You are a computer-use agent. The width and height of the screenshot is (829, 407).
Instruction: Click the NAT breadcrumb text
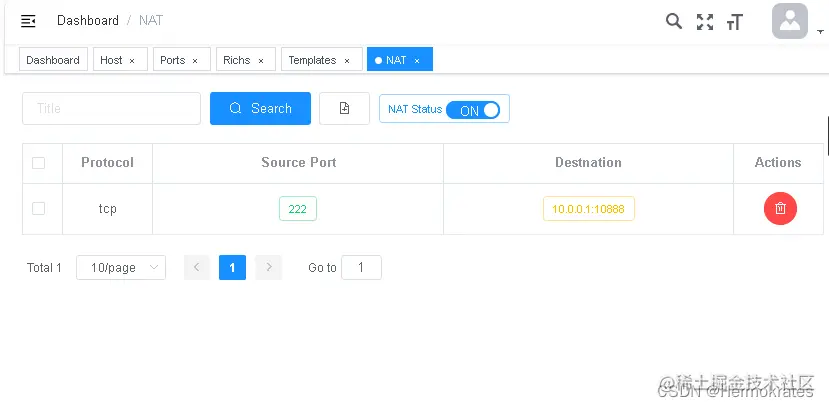151,21
